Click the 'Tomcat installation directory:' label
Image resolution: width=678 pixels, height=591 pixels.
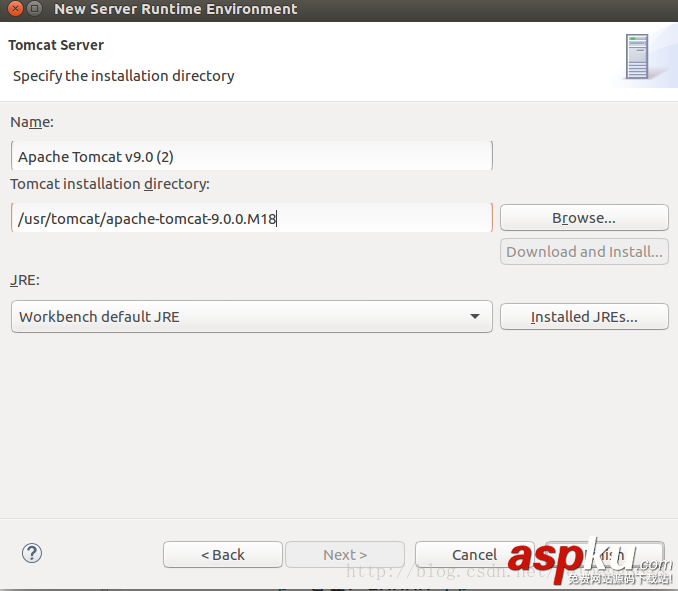[110, 184]
